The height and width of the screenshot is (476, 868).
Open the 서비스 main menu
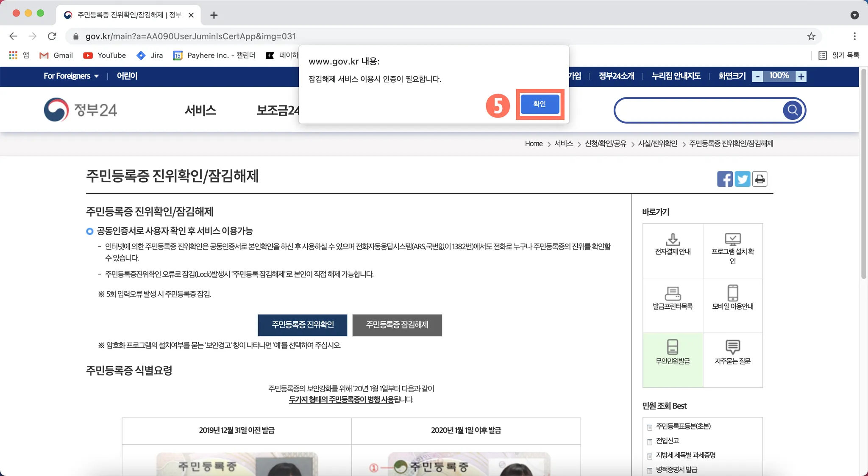200,111
